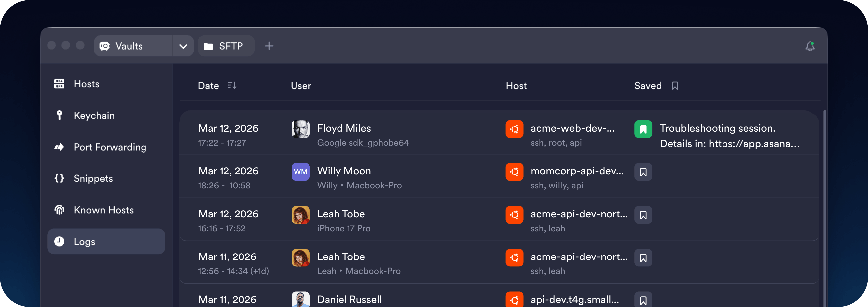Click the Hosts sidebar icon
868x307 pixels.
pos(59,84)
